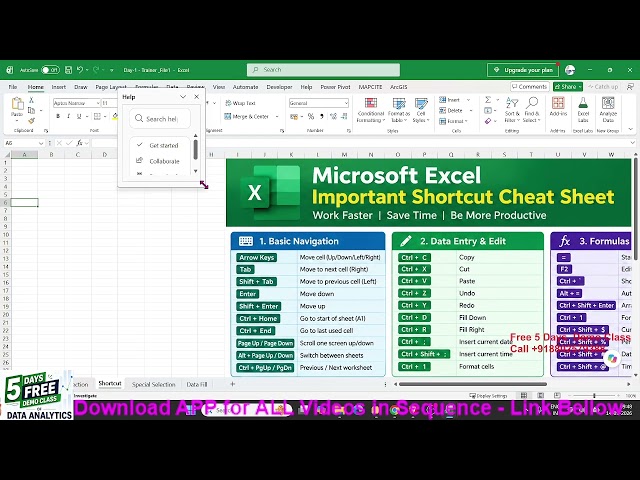Click Increase Decimal icon
Image resolution: width=640 pixels, height=480 pixels.
[333, 117]
